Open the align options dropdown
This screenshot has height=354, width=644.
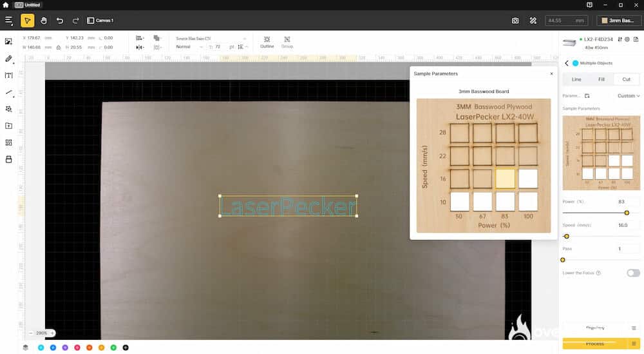[x=140, y=38]
